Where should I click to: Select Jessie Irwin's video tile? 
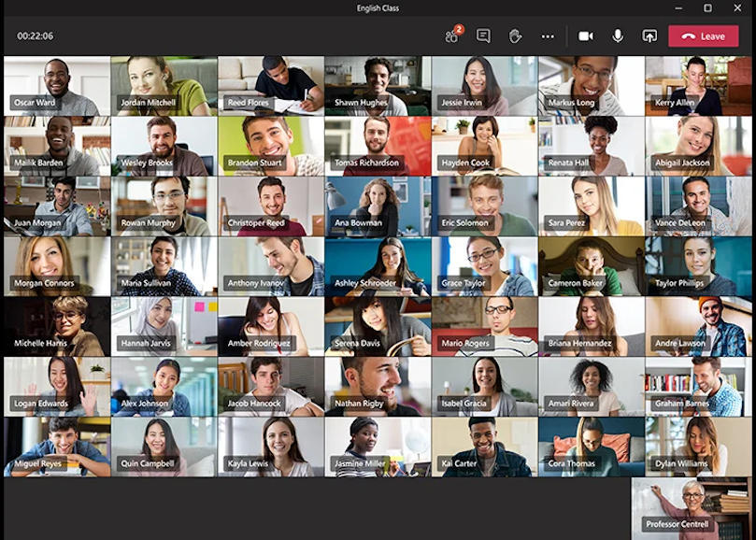tap(485, 86)
